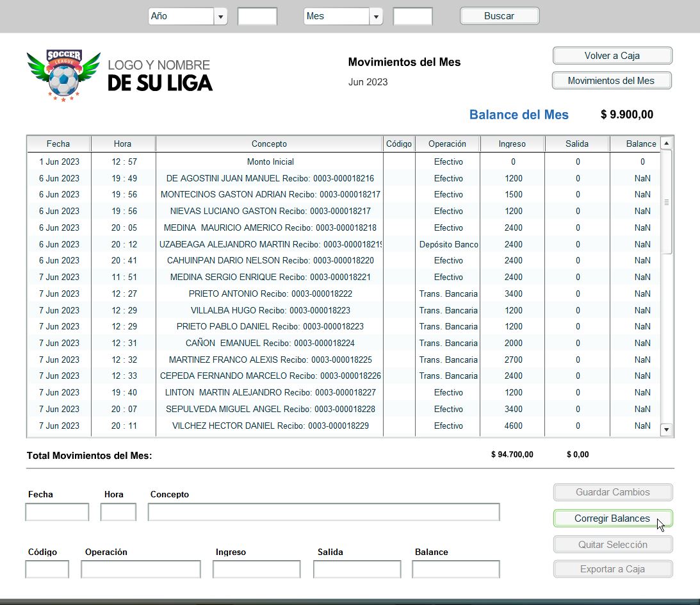The height and width of the screenshot is (605, 700).
Task: Click the table scroll down arrow
Action: coord(666,430)
